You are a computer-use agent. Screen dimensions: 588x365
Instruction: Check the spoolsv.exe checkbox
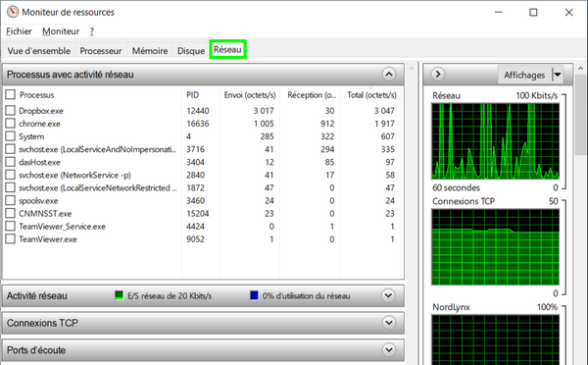point(10,200)
